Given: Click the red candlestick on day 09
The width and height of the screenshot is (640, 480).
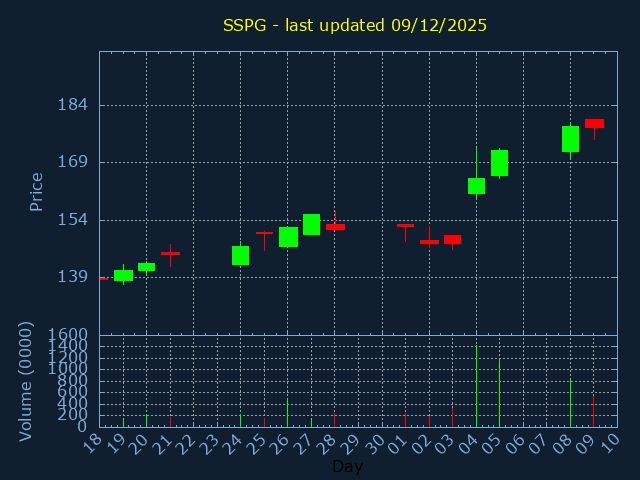Looking at the screenshot, I should [x=594, y=123].
